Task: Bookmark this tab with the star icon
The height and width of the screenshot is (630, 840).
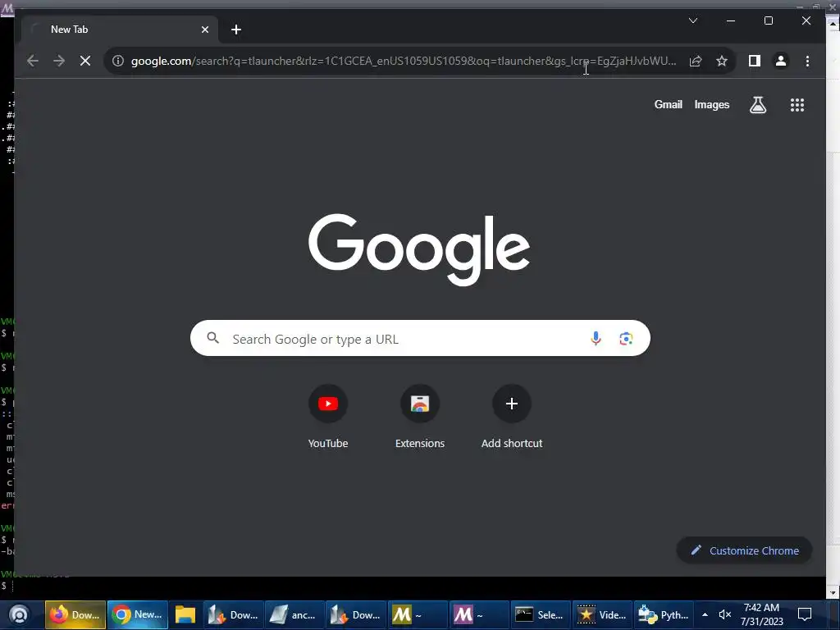Action: (x=722, y=61)
